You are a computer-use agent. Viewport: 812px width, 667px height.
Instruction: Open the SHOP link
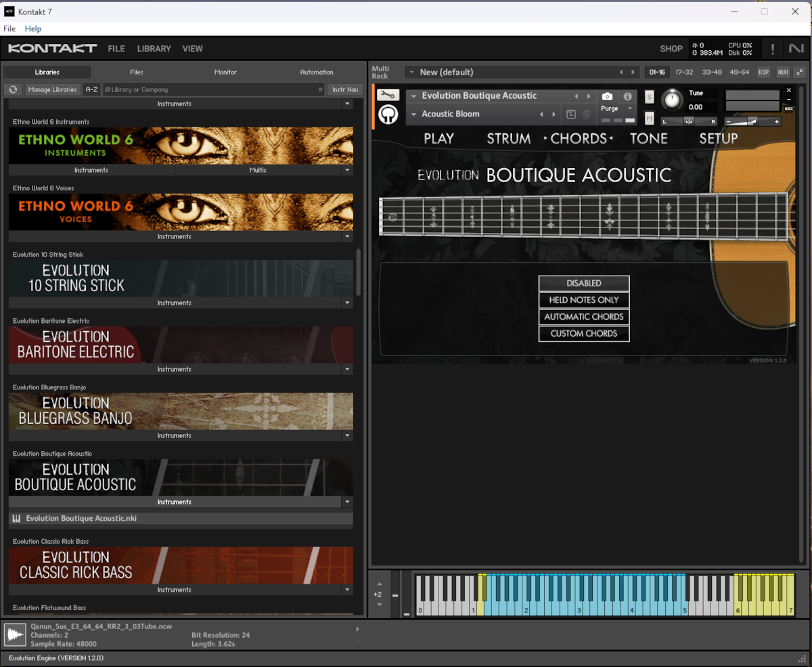click(671, 49)
